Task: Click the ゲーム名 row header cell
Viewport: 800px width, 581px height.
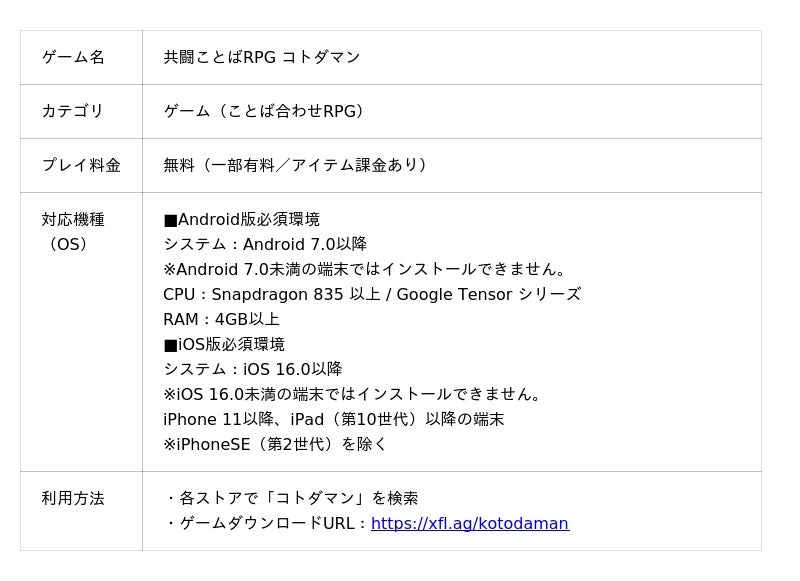Action: 81,57
